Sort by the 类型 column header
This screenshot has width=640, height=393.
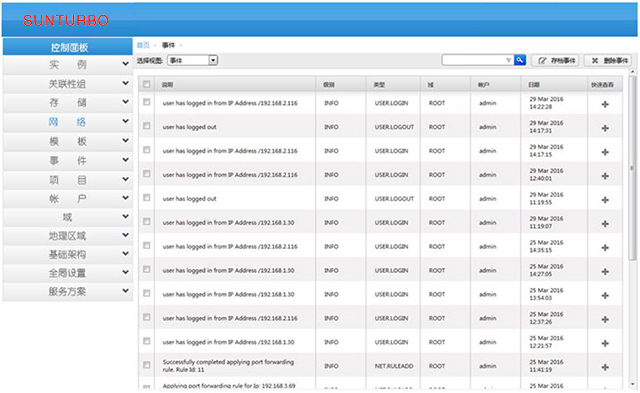[x=393, y=84]
